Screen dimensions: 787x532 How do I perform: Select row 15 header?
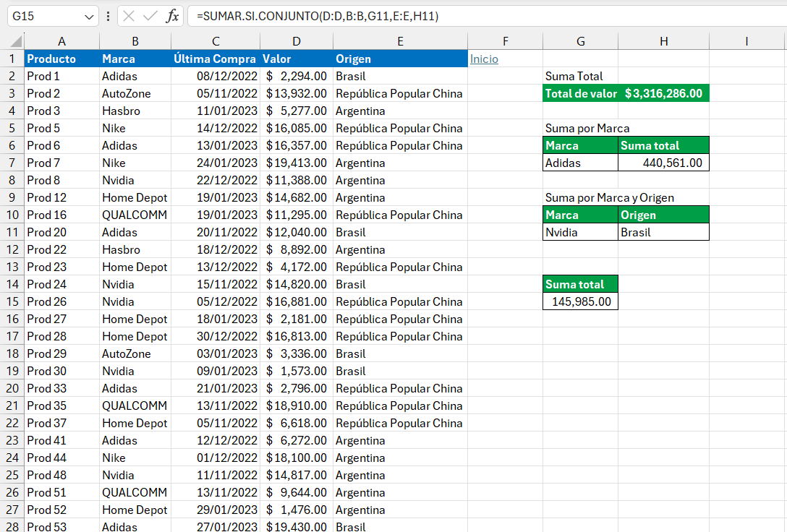(x=12, y=301)
